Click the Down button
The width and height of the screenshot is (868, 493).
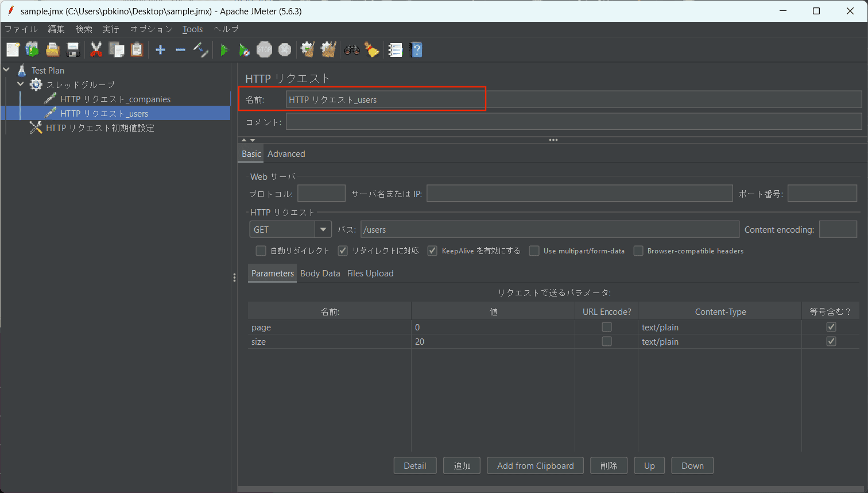click(692, 465)
